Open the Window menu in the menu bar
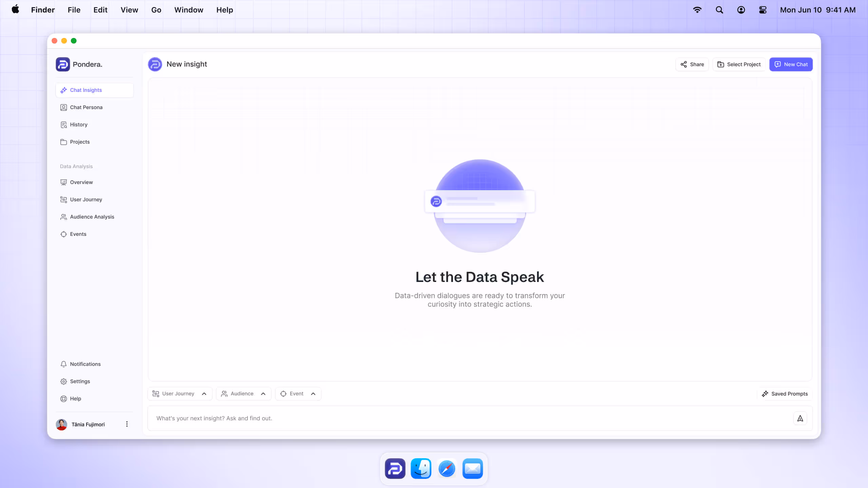The width and height of the screenshot is (868, 488). click(189, 10)
